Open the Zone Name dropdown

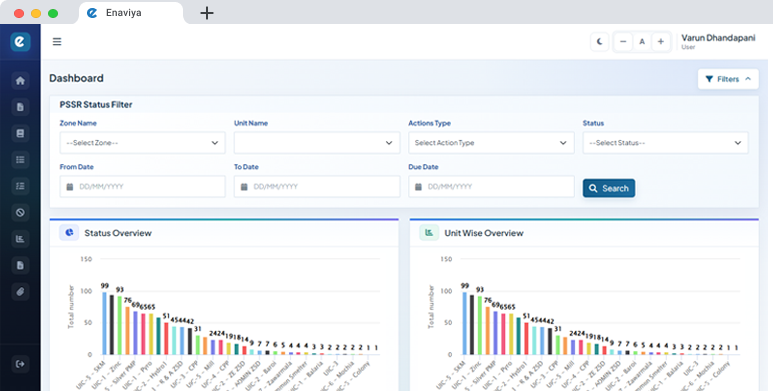point(142,143)
